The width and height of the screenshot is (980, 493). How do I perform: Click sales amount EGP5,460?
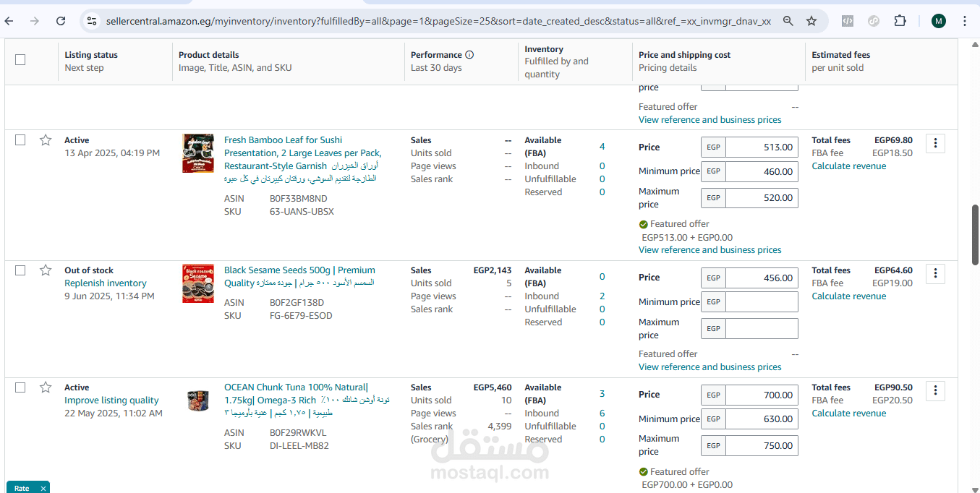click(493, 387)
